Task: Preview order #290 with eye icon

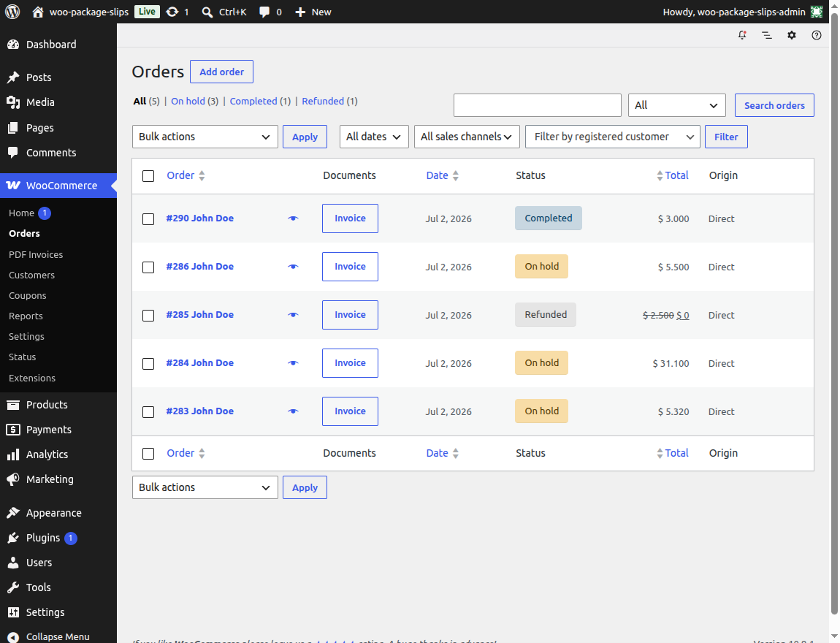Action: (x=293, y=218)
